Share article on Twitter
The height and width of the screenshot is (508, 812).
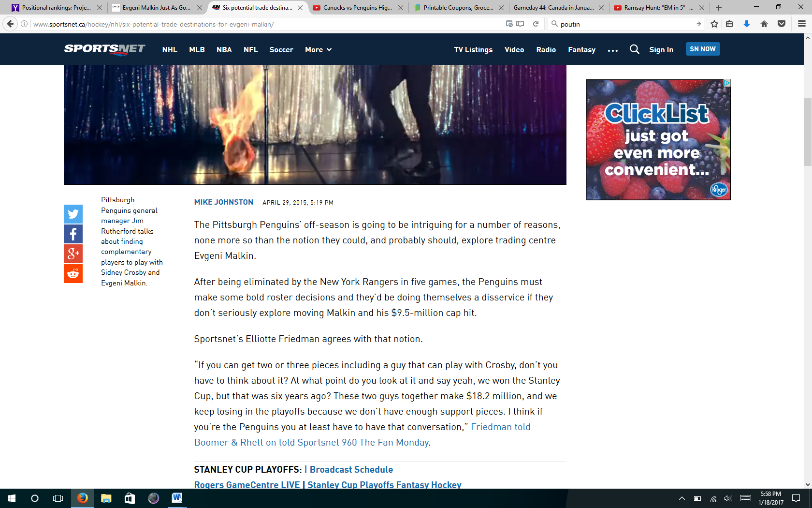click(x=73, y=214)
